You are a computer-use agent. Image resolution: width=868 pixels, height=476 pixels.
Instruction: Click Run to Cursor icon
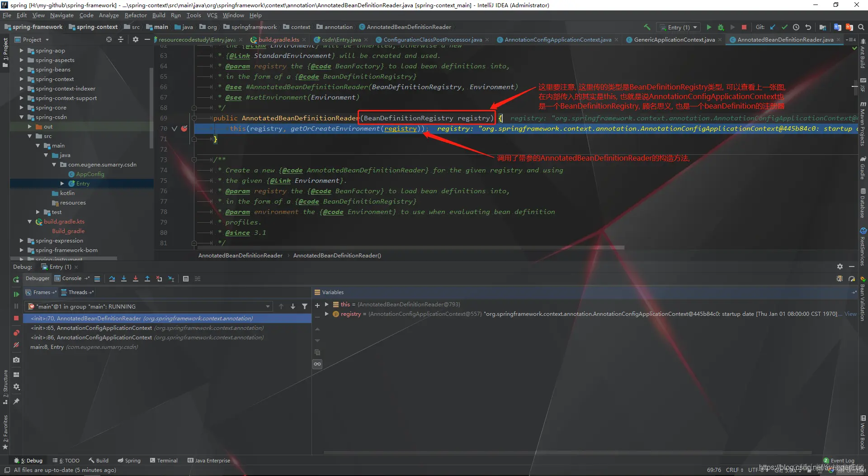tap(171, 279)
